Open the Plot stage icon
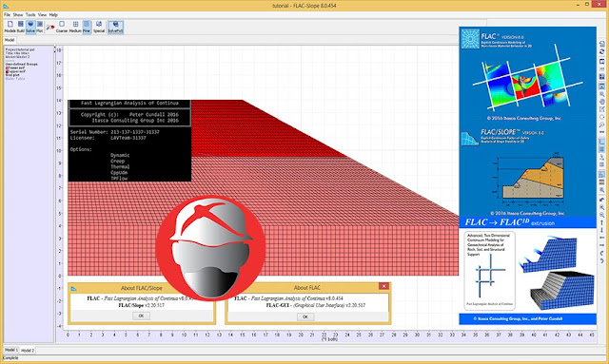609x364 pixels. tap(40, 27)
